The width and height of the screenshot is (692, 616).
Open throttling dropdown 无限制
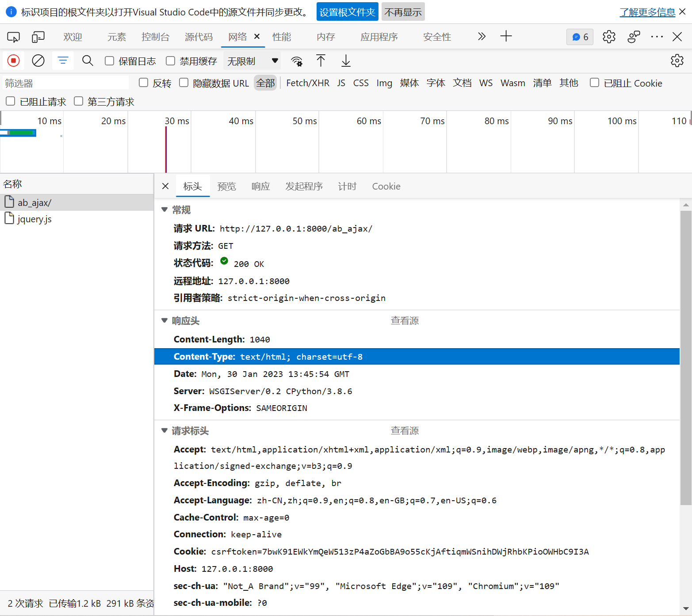[x=252, y=61]
